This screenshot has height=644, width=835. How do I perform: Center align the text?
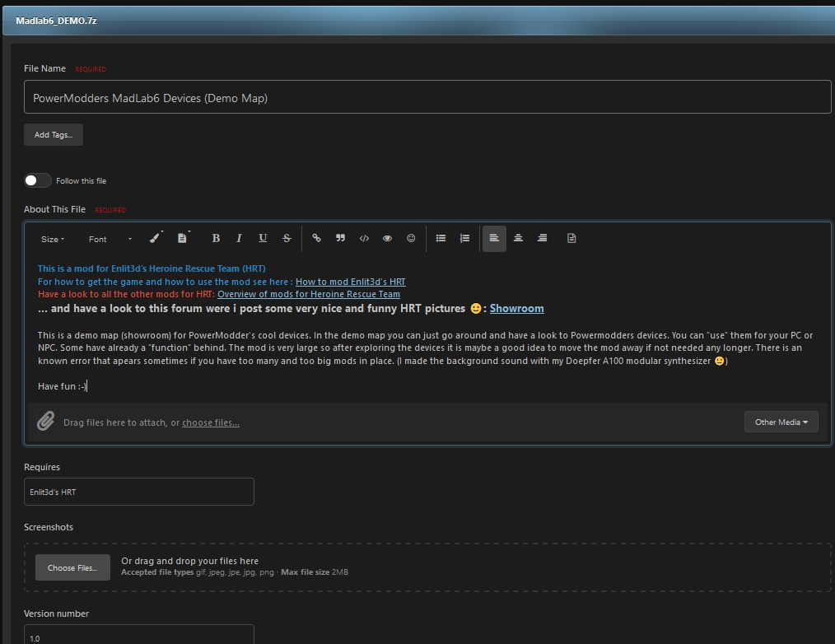(x=518, y=238)
